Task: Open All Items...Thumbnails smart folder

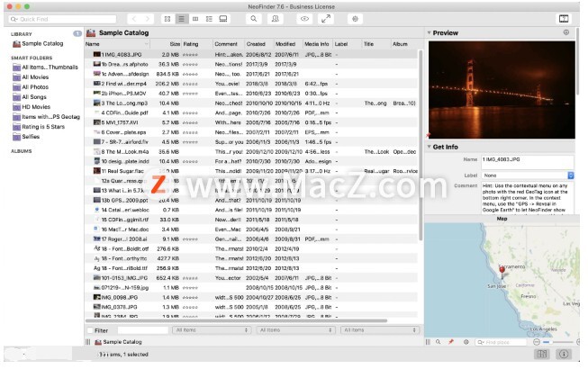Action: point(50,67)
